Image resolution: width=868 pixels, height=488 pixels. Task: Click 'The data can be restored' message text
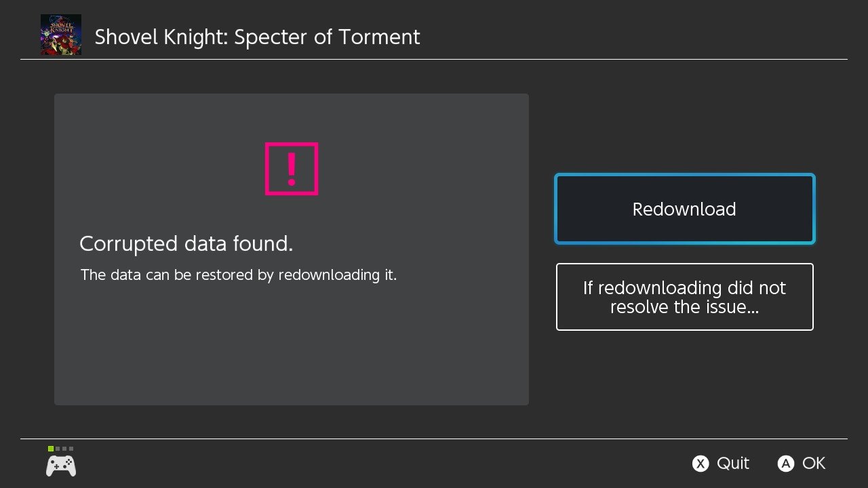tap(239, 275)
